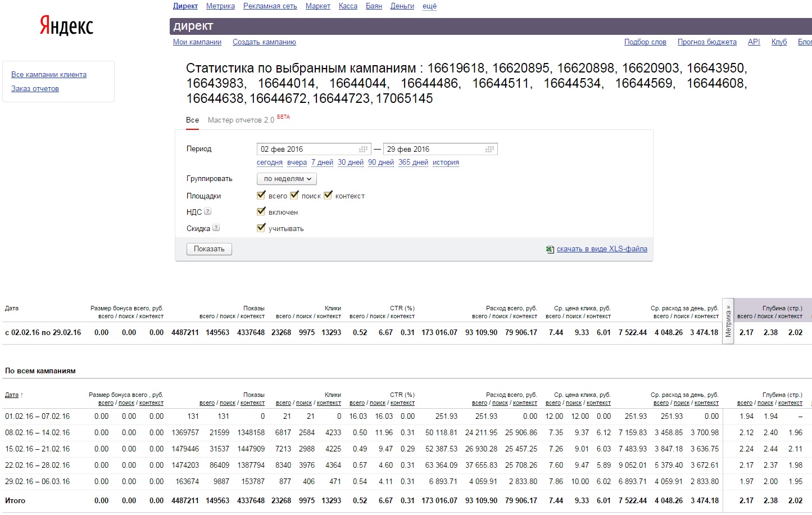Open Касса service link

point(348,6)
